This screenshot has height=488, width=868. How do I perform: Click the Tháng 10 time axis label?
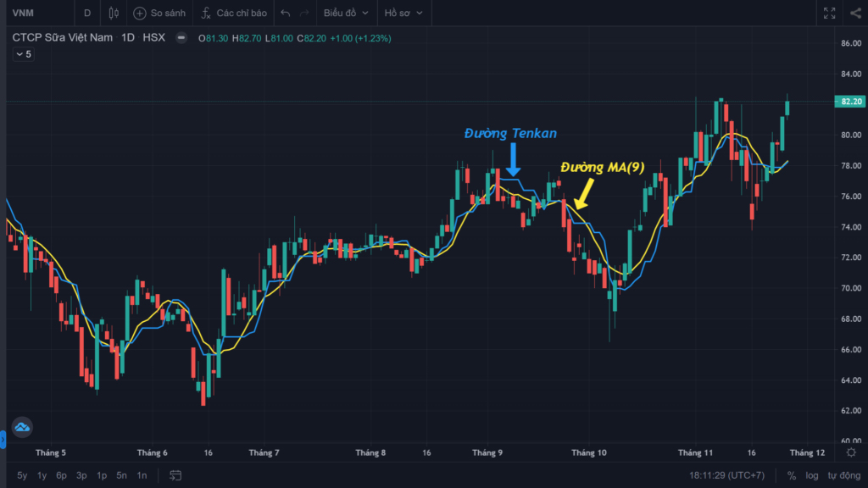click(589, 452)
